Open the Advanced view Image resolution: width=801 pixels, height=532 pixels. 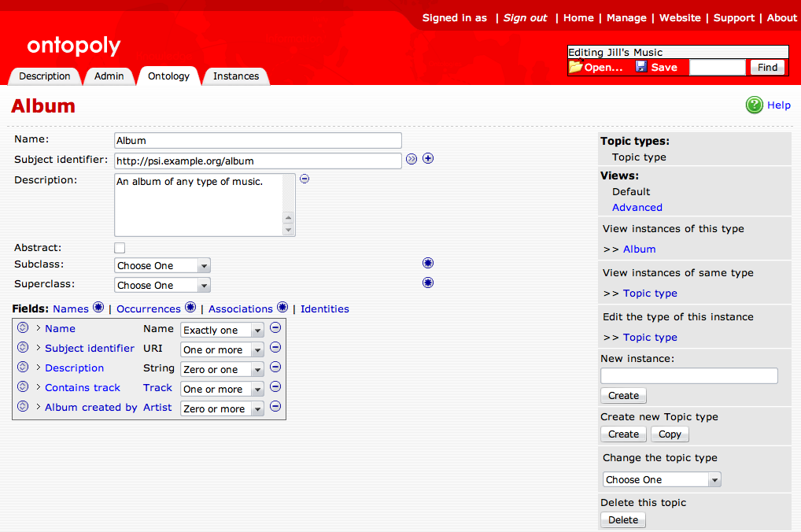coord(637,207)
